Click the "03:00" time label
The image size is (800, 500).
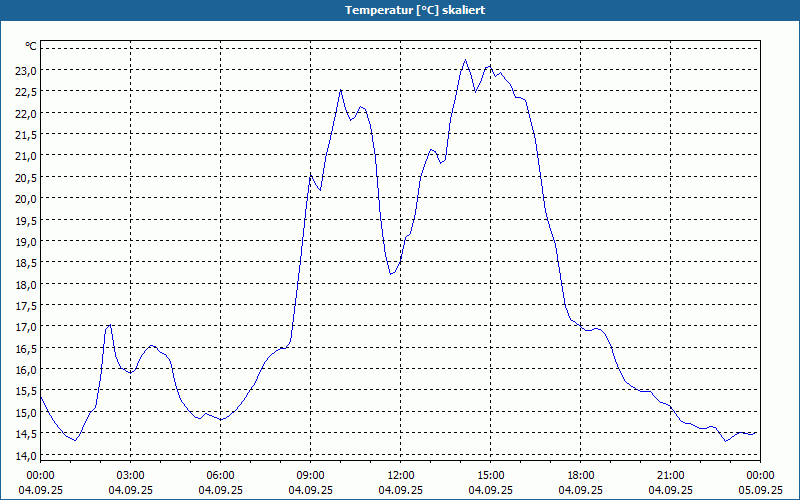pyautogui.click(x=131, y=476)
